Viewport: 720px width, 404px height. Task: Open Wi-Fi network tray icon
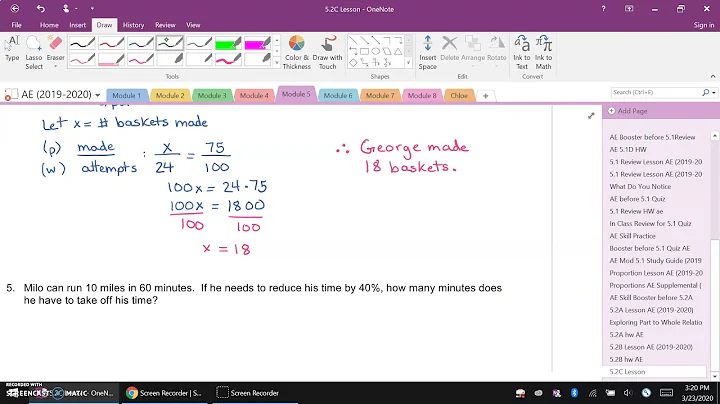pos(592,393)
